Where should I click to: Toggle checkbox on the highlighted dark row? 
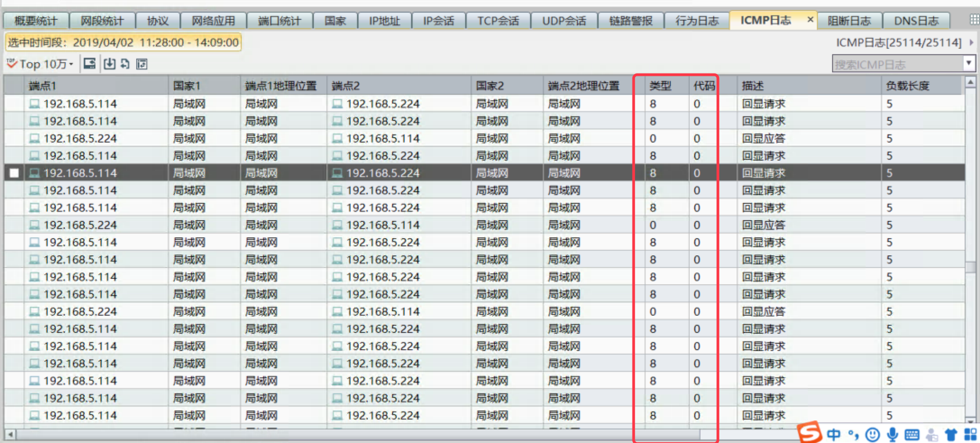pos(14,173)
